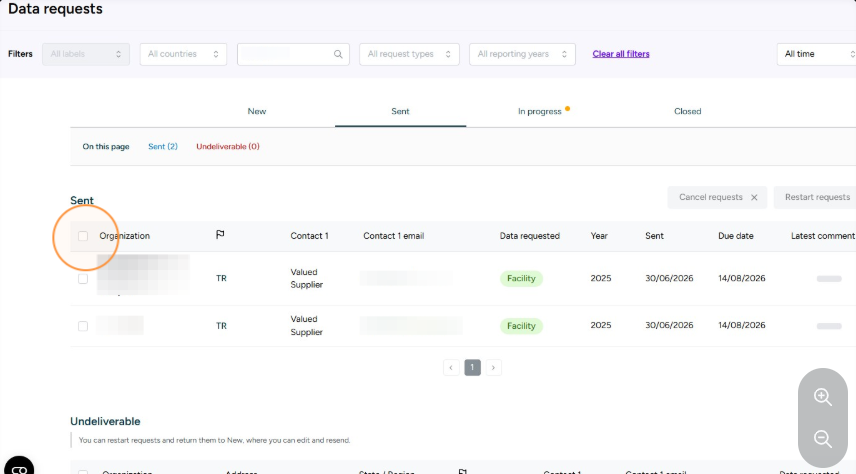The height and width of the screenshot is (474, 856).
Task: Jump to Undeliverable (0) section link
Action: click(228, 146)
